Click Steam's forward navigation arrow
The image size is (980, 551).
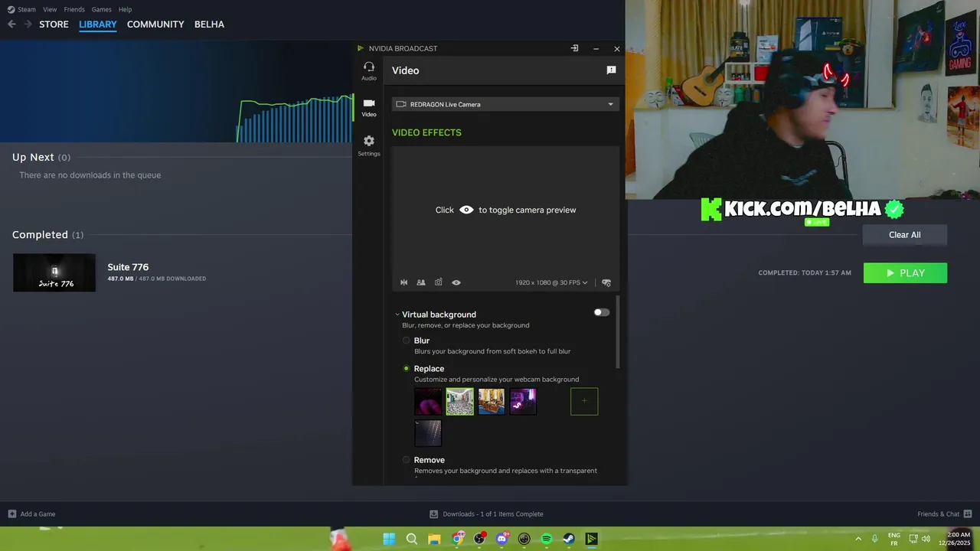point(28,24)
